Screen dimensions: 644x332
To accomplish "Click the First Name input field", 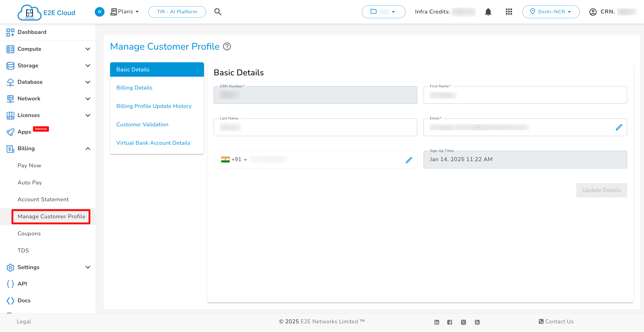I will 525,95.
